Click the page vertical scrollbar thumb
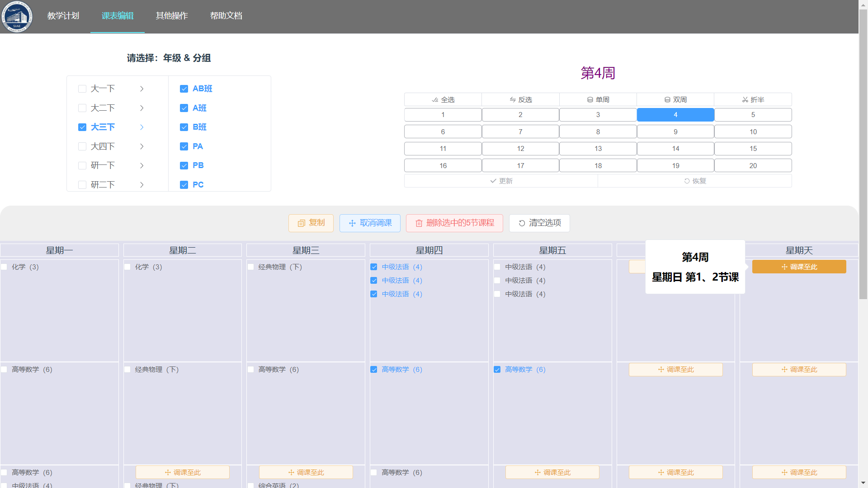868x488 pixels. pos(863,154)
